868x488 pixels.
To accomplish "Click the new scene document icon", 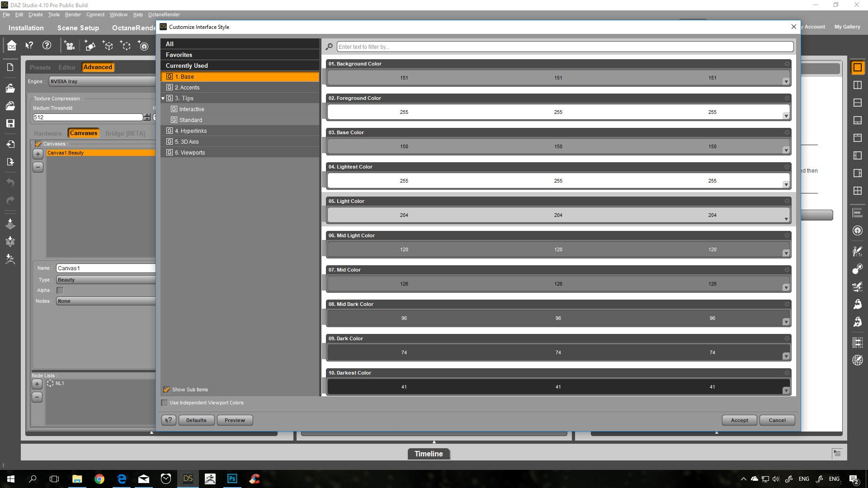I will click(x=10, y=67).
